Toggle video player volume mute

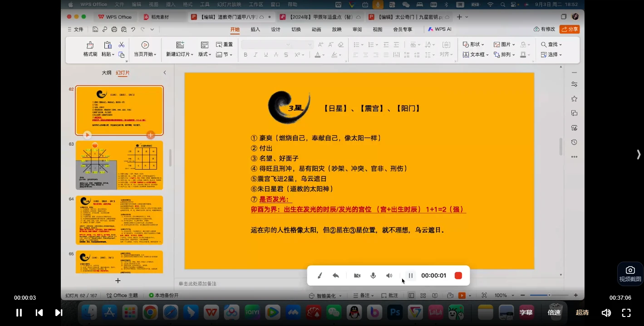click(x=606, y=313)
